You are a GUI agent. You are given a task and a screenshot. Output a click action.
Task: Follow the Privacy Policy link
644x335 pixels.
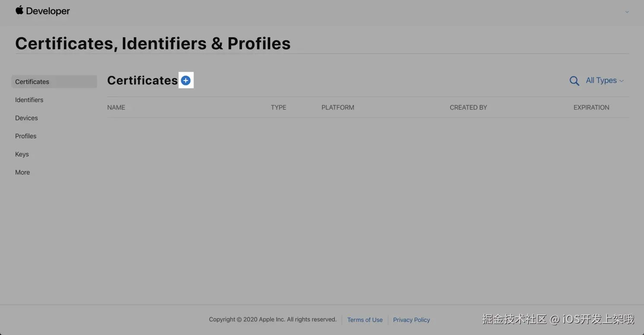411,320
